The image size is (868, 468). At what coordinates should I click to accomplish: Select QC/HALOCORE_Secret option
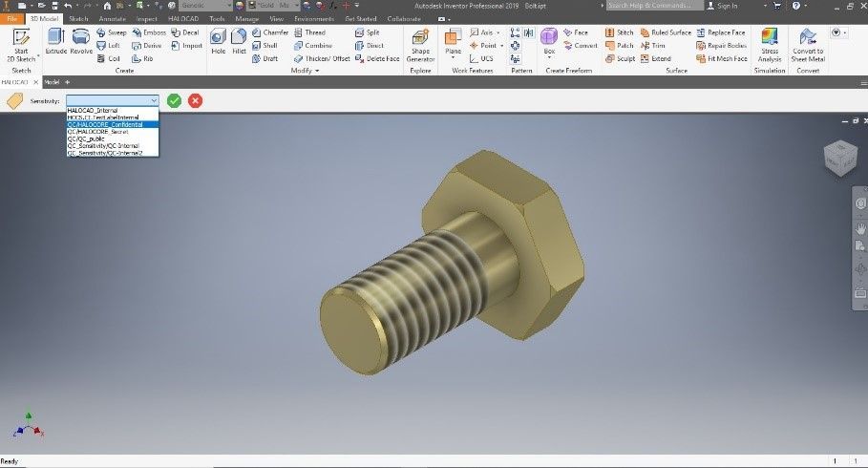[113, 132]
